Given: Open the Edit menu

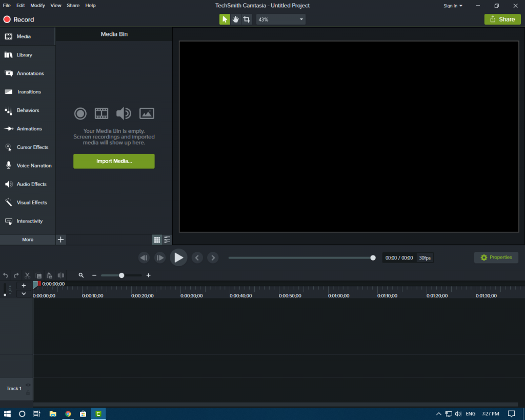Looking at the screenshot, I should point(21,5).
